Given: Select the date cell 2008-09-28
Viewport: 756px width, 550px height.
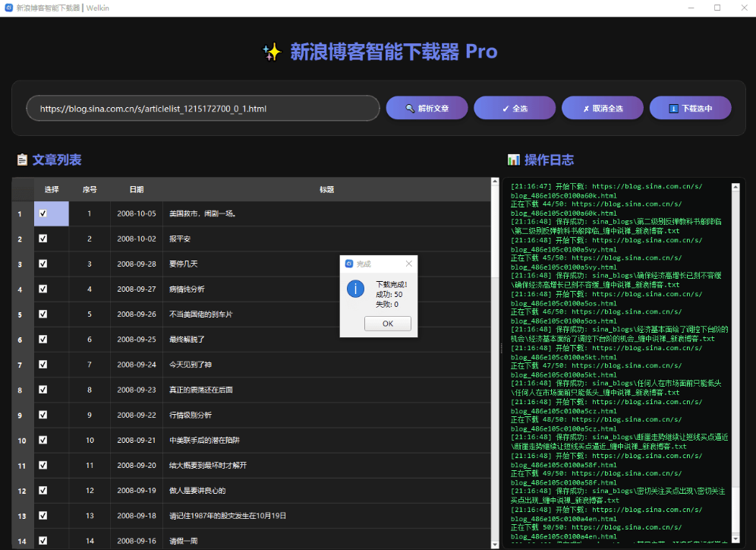Looking at the screenshot, I should 137,264.
